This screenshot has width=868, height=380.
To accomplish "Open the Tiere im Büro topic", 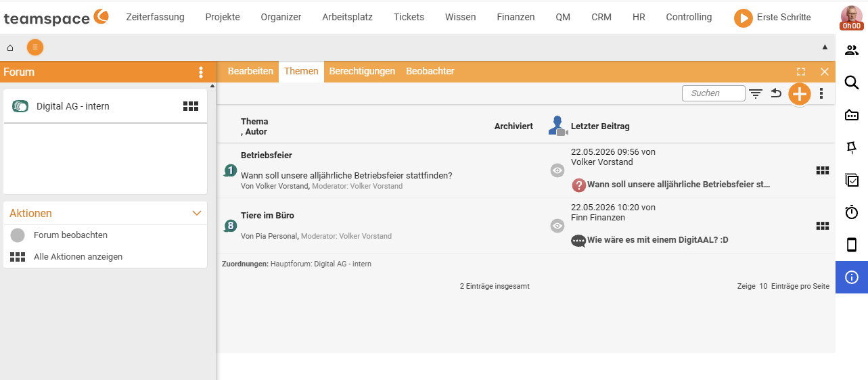I will point(267,216).
